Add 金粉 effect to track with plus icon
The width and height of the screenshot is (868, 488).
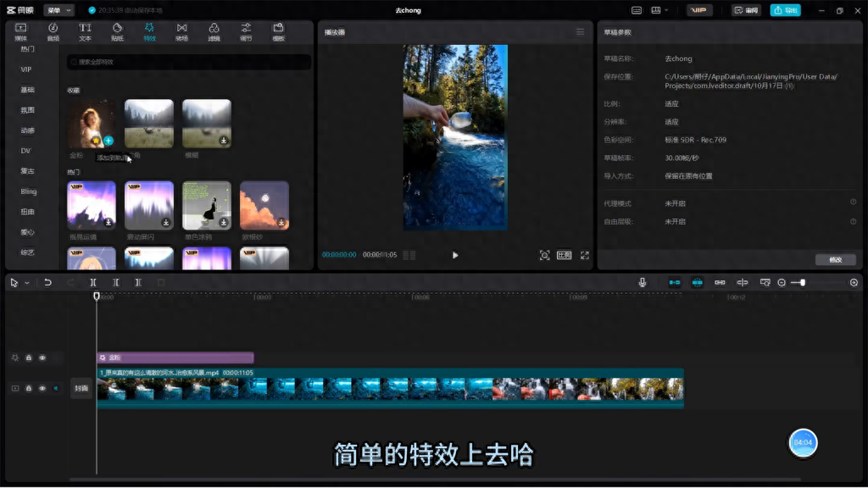pos(108,141)
